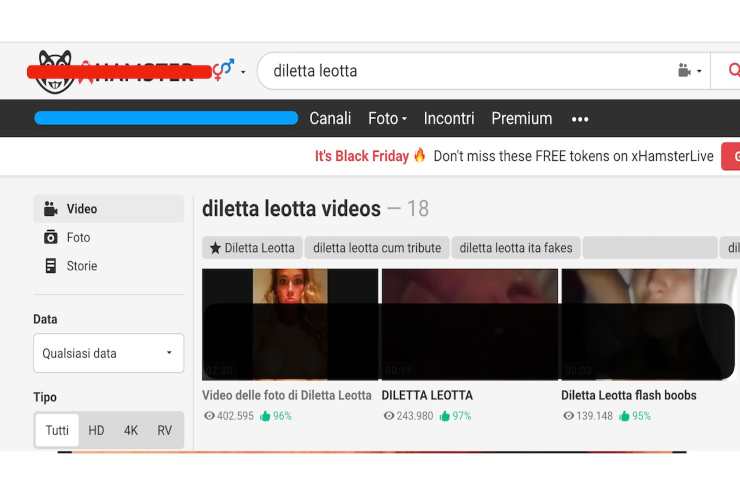This screenshot has width=740, height=500.
Task: Open the Canali menu item
Action: tap(330, 119)
